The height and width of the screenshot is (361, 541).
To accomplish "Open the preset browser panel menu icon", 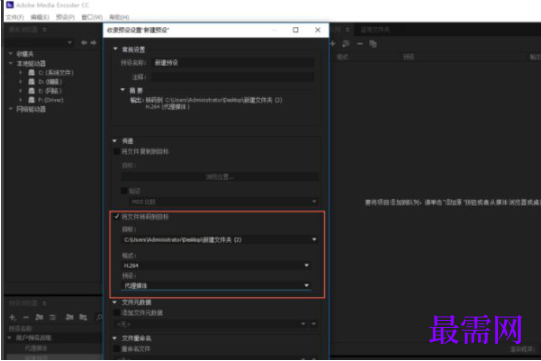I will [45, 303].
